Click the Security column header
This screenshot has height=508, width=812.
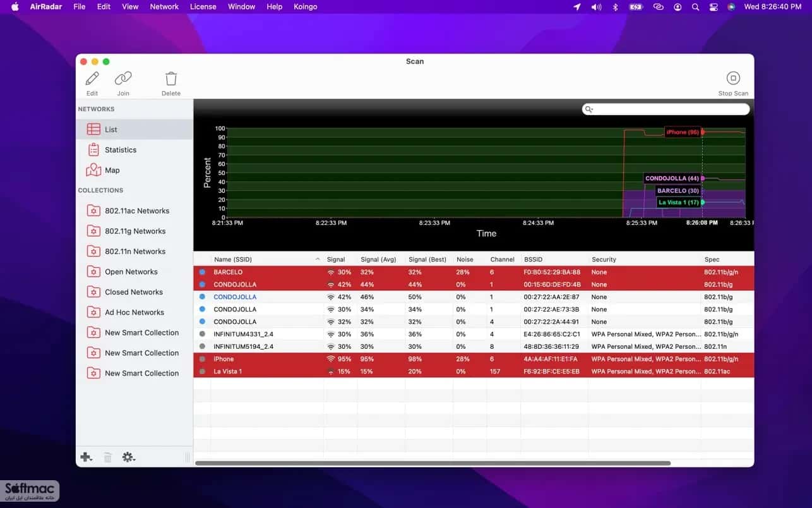coord(643,260)
